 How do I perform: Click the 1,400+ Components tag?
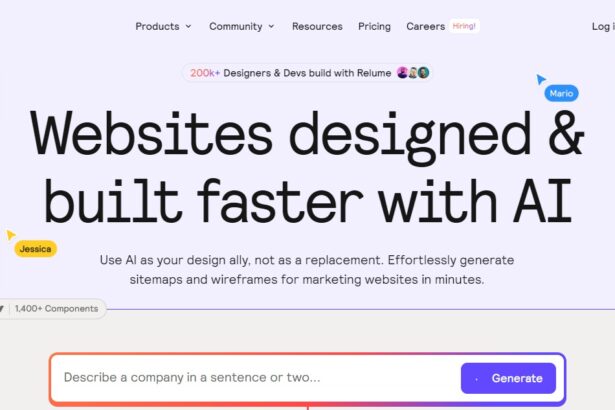[53, 309]
